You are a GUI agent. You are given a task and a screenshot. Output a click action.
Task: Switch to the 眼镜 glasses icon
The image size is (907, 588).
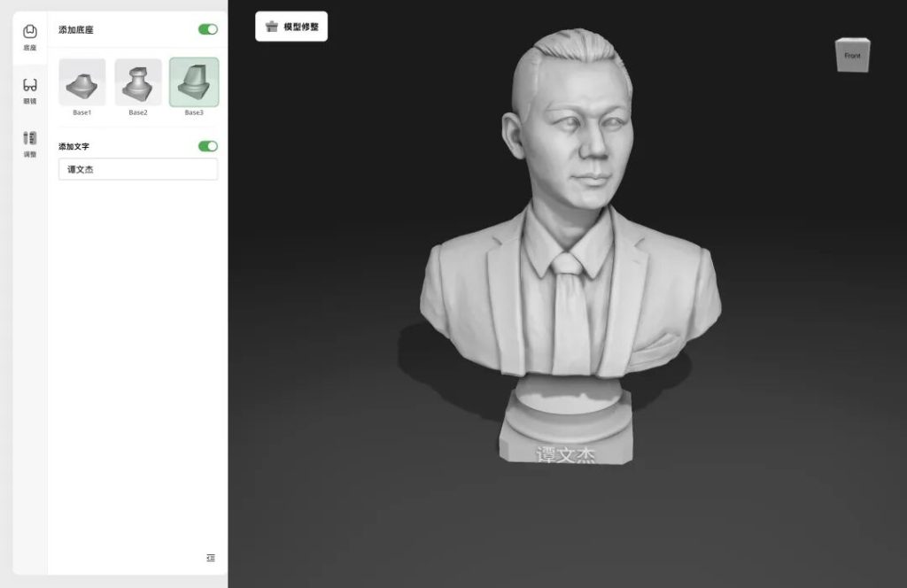click(30, 85)
